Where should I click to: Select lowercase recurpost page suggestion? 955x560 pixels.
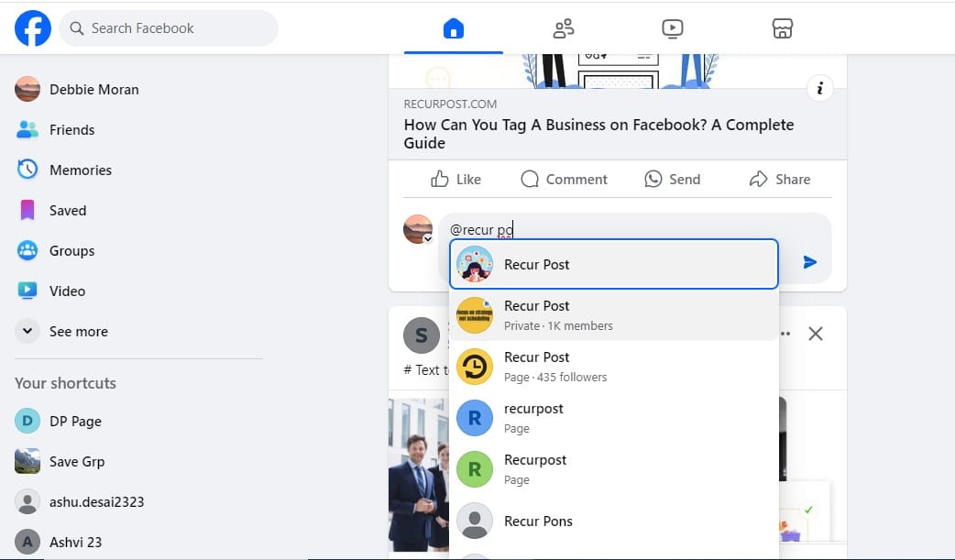614,417
